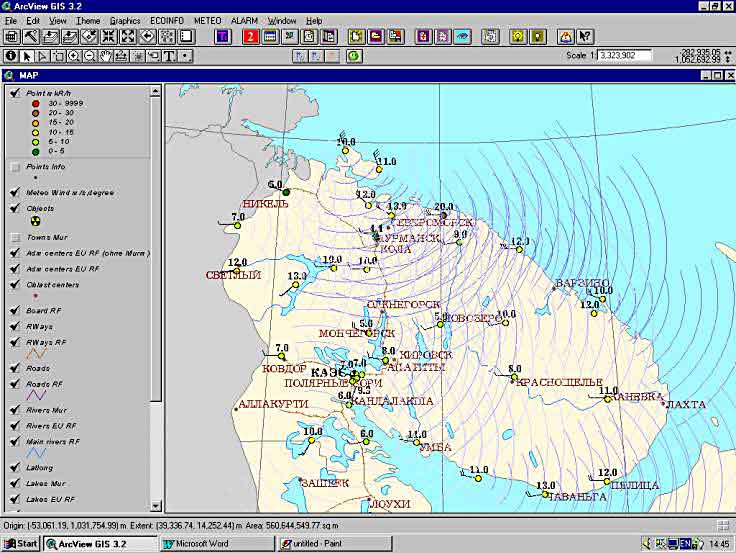Activate the Zoom Out magnifier tool
This screenshot has width=736, height=553.
tap(91, 56)
